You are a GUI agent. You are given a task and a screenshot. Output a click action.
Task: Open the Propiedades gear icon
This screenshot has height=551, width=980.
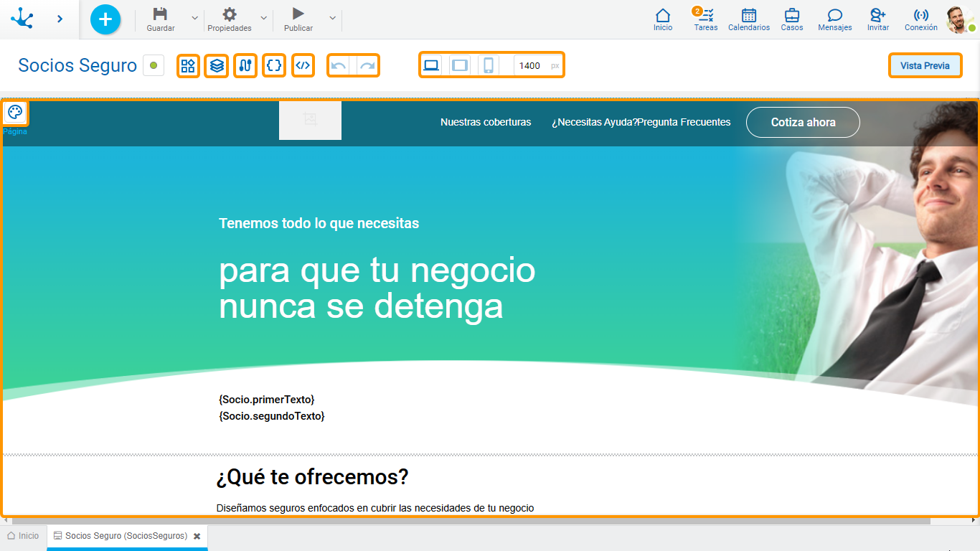tap(230, 14)
